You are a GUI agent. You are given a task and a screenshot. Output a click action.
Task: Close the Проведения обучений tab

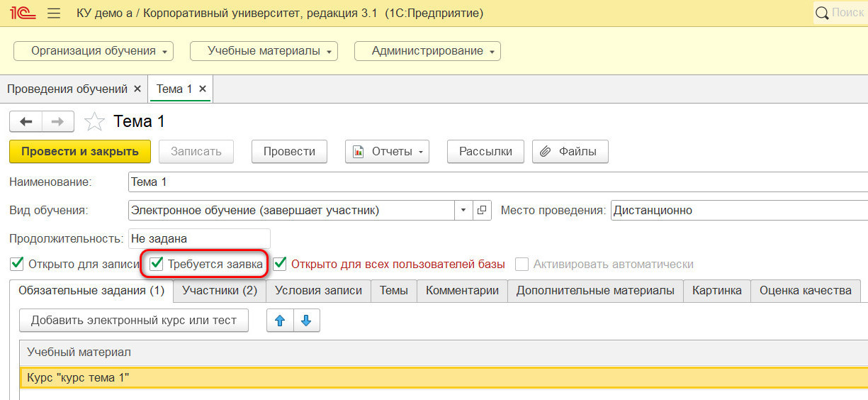click(x=137, y=89)
